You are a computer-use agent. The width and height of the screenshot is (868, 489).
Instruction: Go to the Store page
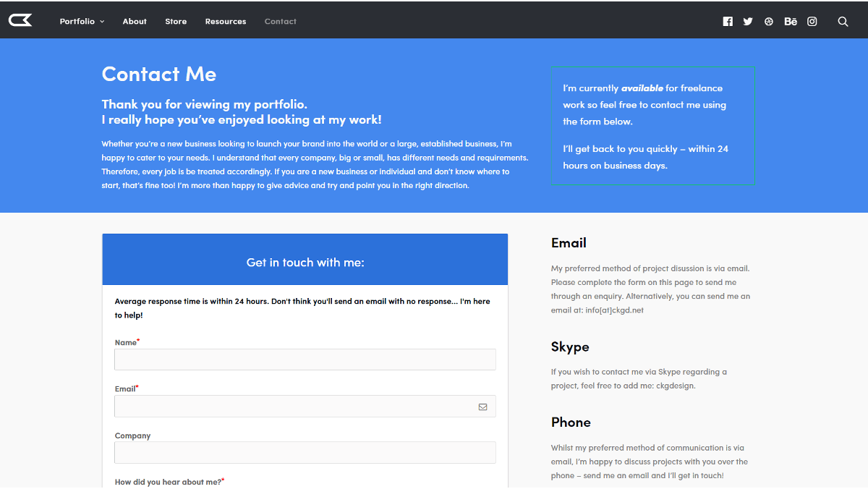pyautogui.click(x=176, y=22)
